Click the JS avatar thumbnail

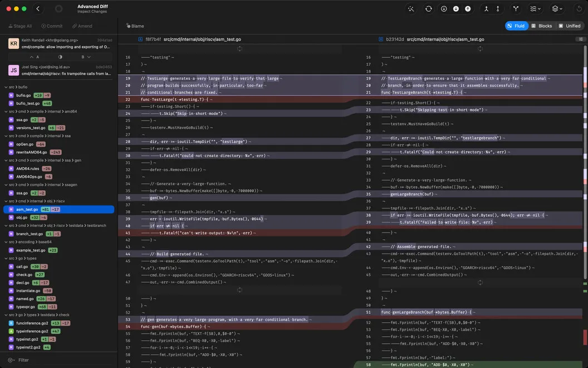(13, 70)
